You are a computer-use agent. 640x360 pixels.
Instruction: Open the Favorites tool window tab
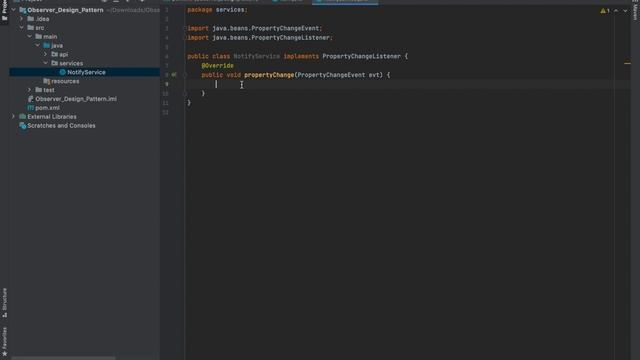coord(4,341)
